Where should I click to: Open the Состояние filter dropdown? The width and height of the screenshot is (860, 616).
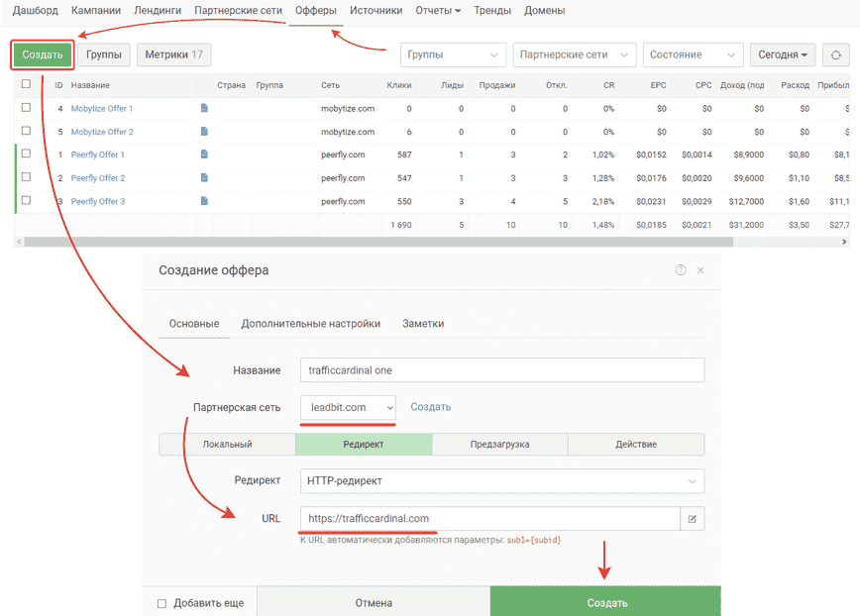pyautogui.click(x=693, y=55)
